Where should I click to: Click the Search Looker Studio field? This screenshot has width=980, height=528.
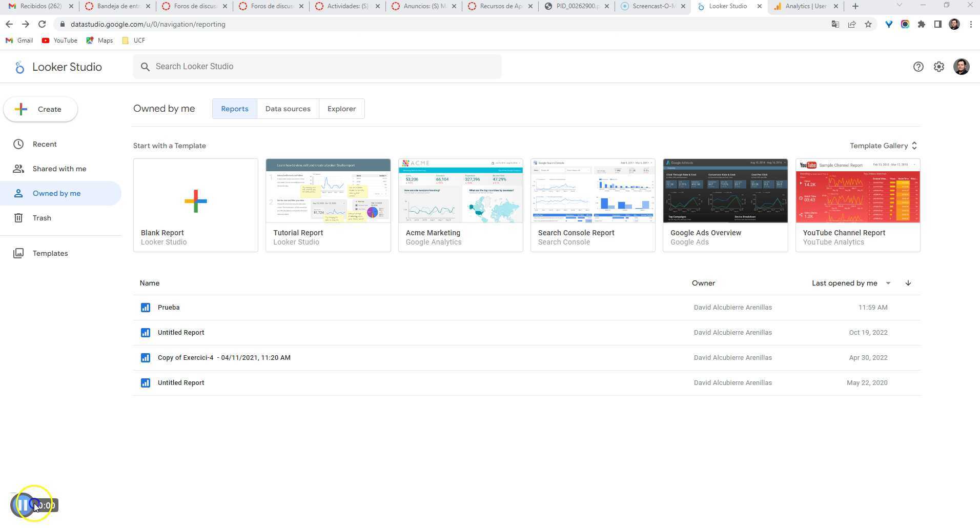pyautogui.click(x=317, y=66)
